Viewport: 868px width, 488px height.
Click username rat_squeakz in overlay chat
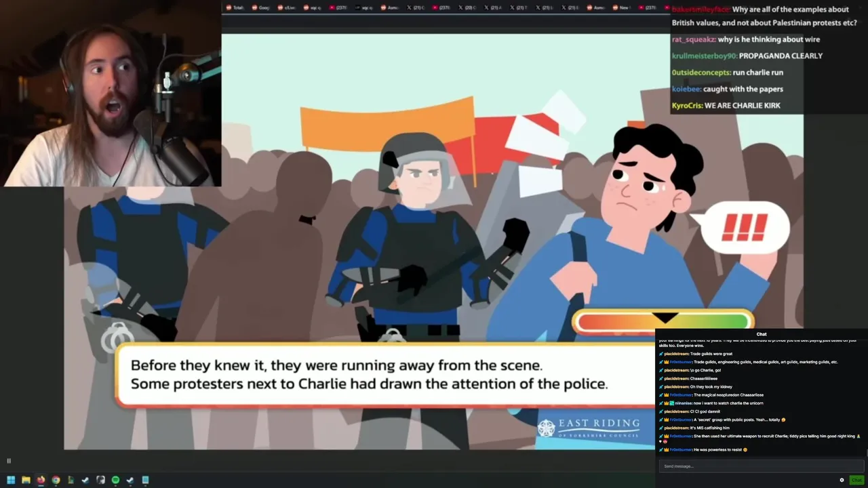693,39
